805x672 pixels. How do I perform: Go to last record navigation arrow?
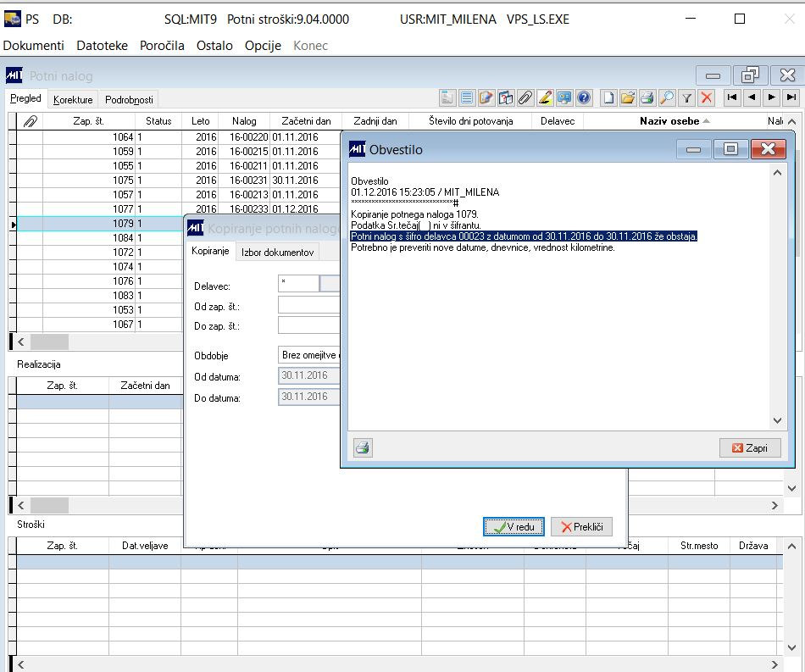pyautogui.click(x=791, y=97)
